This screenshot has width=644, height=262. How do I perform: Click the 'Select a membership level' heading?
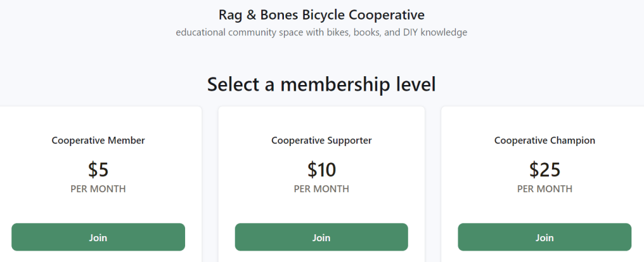click(321, 84)
